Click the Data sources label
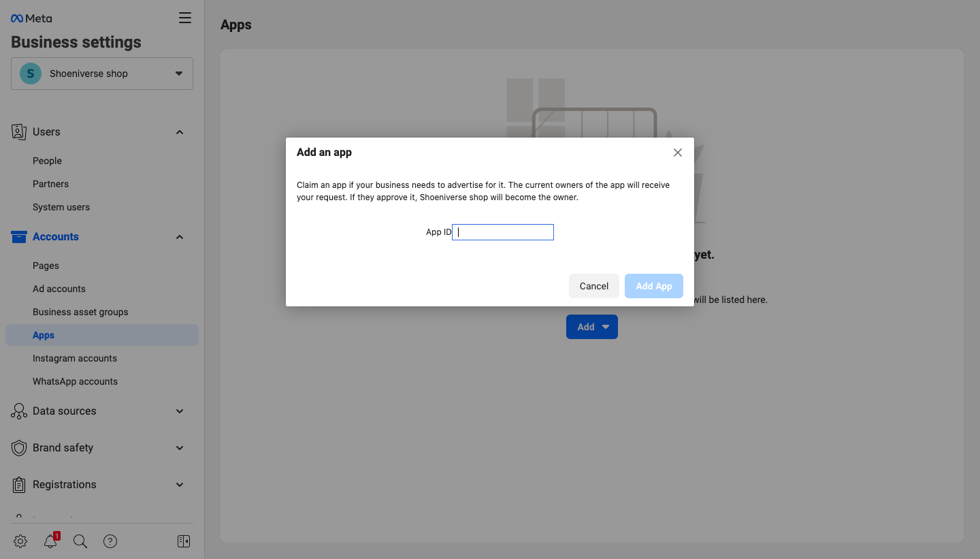Viewport: 980px width, 559px height. 65,411
